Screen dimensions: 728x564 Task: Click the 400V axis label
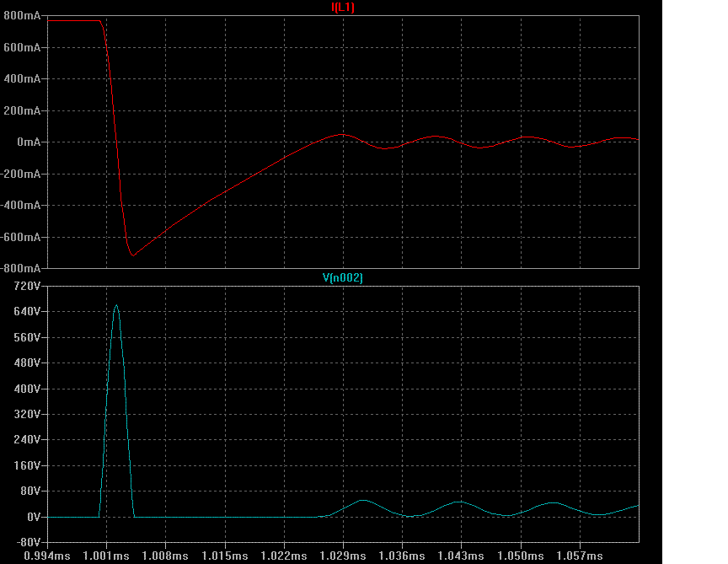(28, 389)
